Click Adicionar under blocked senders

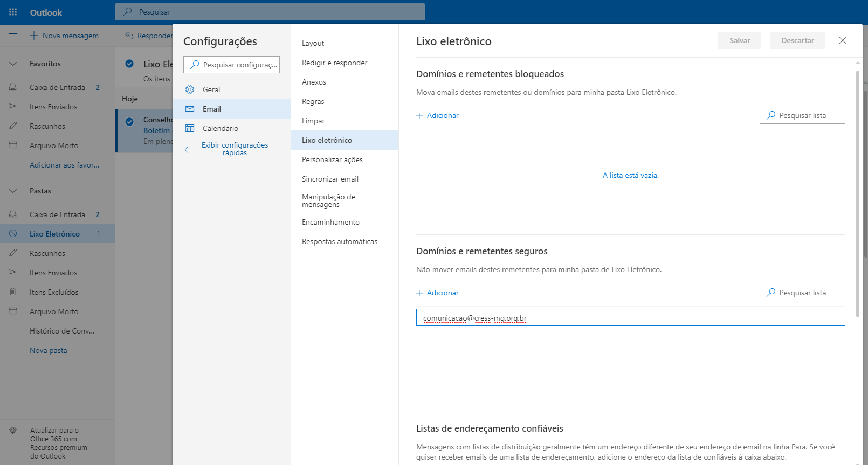coord(438,115)
